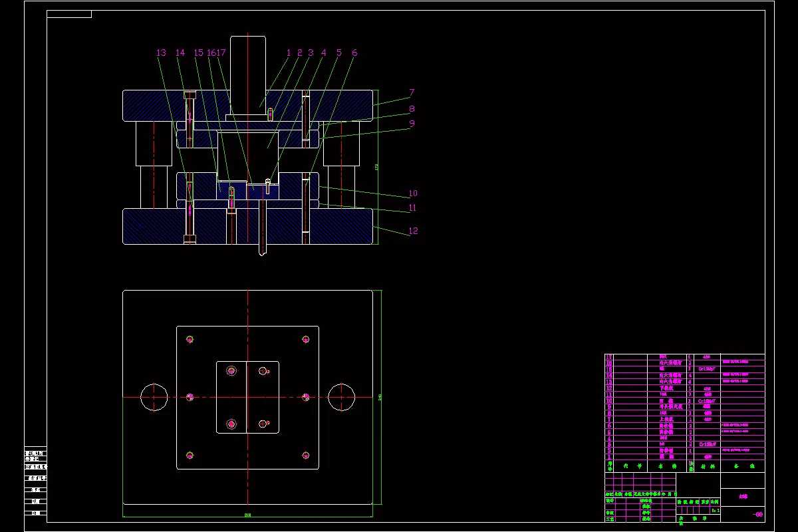Pick callout number 14 above the section view
The height and width of the screenshot is (532, 798).
pos(180,52)
